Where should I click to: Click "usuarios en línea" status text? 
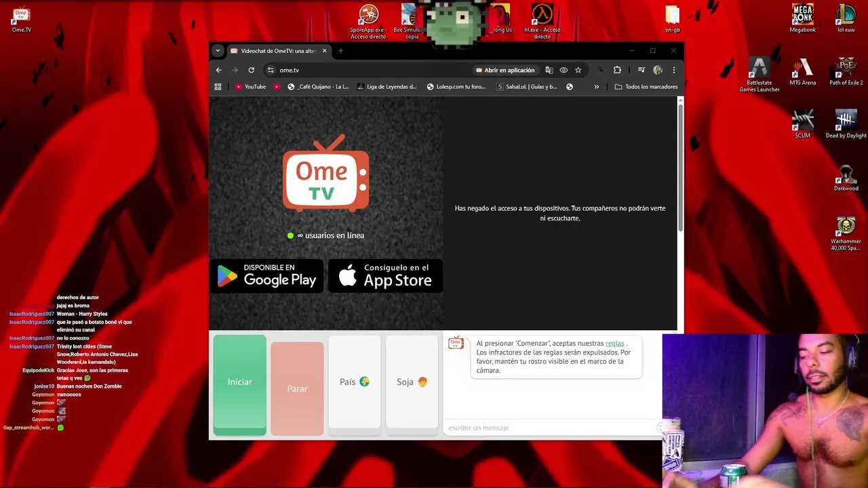[x=334, y=235]
